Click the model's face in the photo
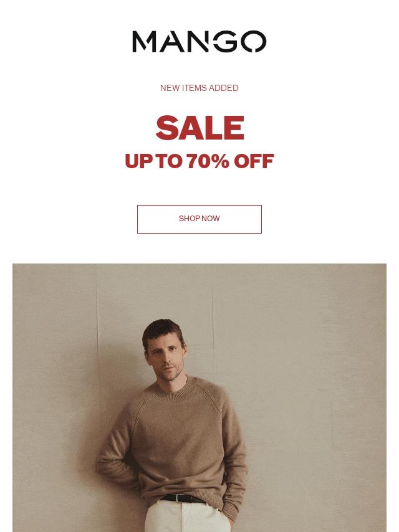 click(166, 359)
